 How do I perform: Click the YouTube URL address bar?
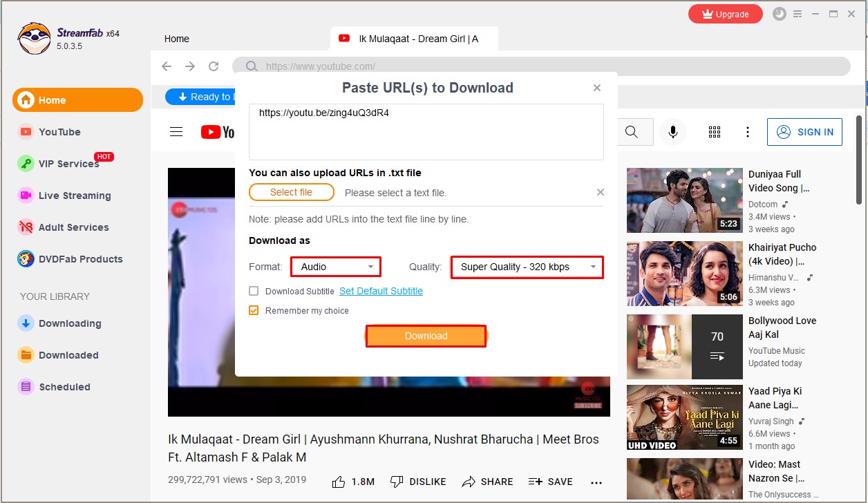[541, 66]
